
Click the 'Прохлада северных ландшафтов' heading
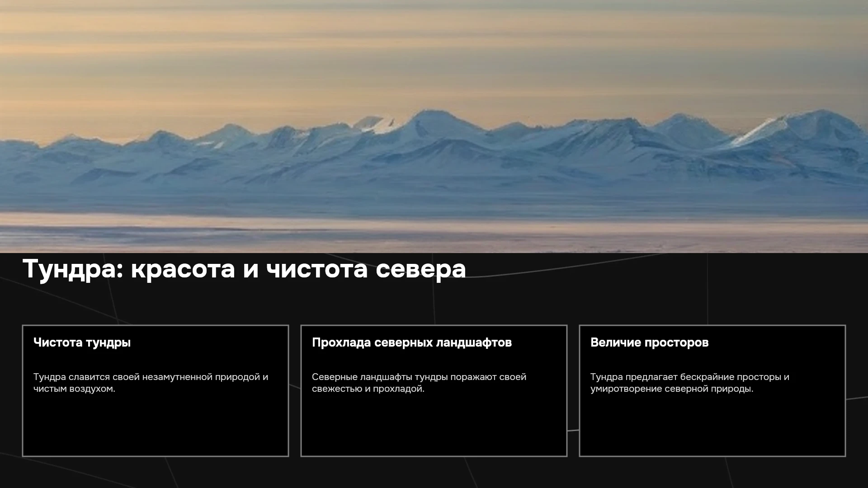[412, 343]
